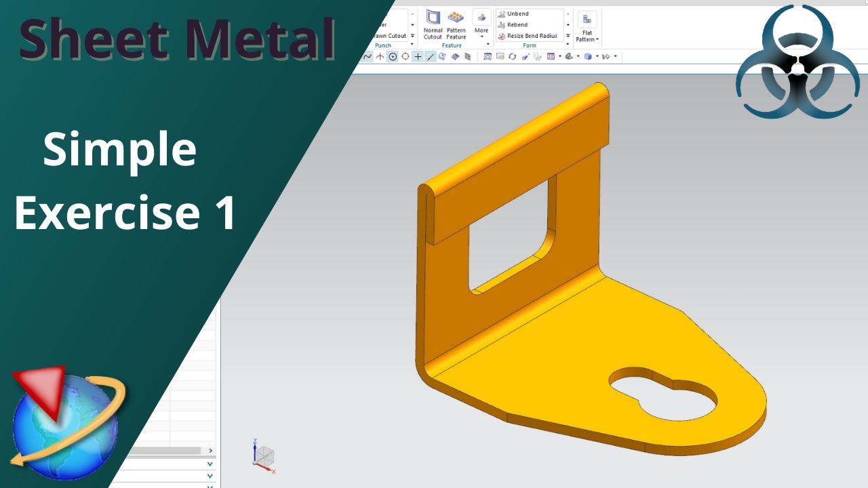Click the wireframe rendering style icon
Viewport: 868px width, 488px height.
(569, 56)
